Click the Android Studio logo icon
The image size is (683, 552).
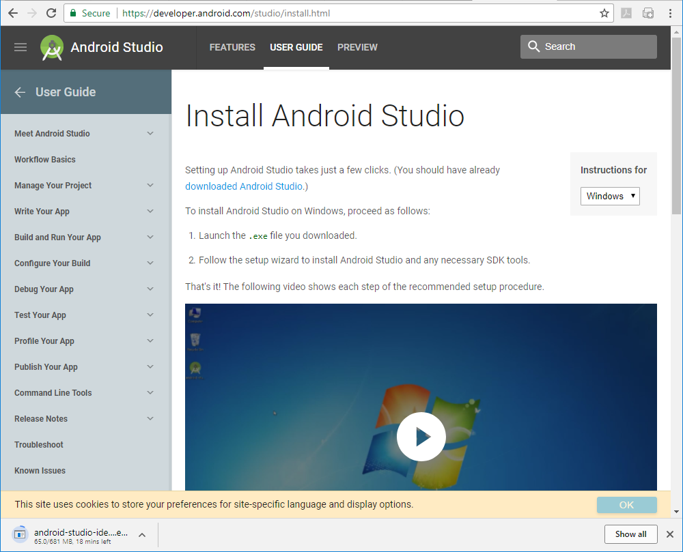(x=52, y=47)
